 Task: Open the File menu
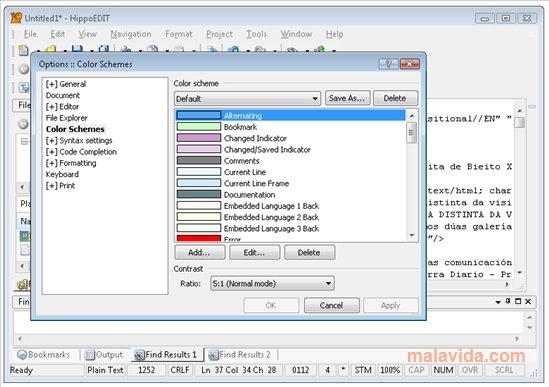30,34
